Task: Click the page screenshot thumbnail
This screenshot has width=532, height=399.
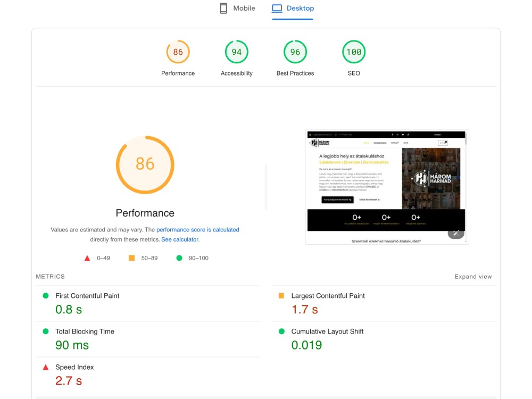Action: coord(387,187)
